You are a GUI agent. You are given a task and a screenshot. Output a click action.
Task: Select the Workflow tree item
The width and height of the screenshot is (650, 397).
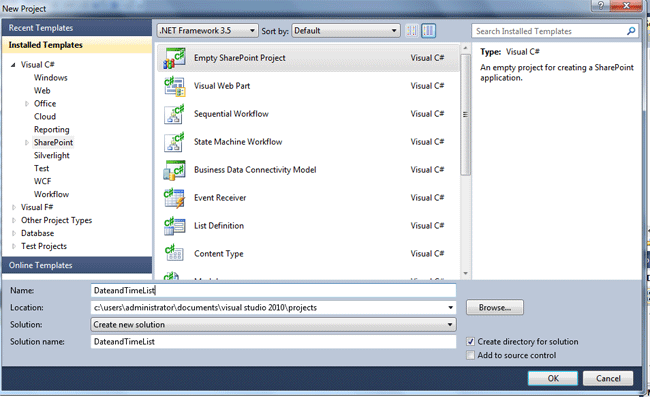[x=51, y=194]
